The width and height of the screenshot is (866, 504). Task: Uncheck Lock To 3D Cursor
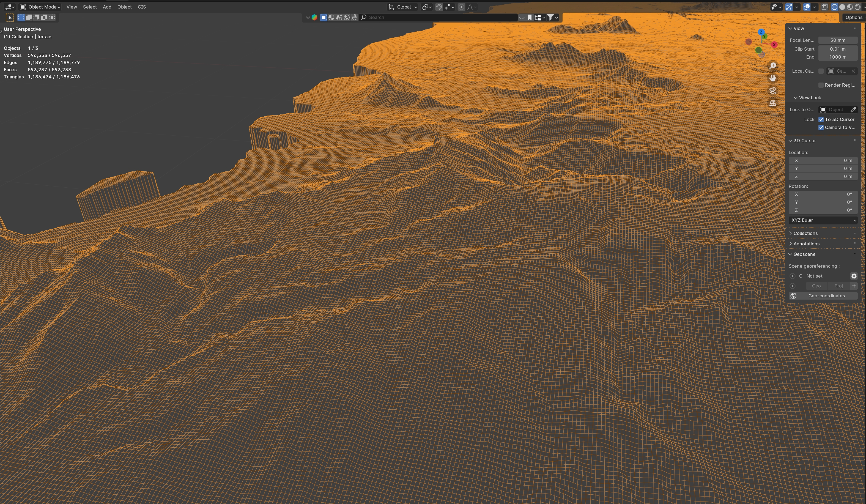(821, 120)
